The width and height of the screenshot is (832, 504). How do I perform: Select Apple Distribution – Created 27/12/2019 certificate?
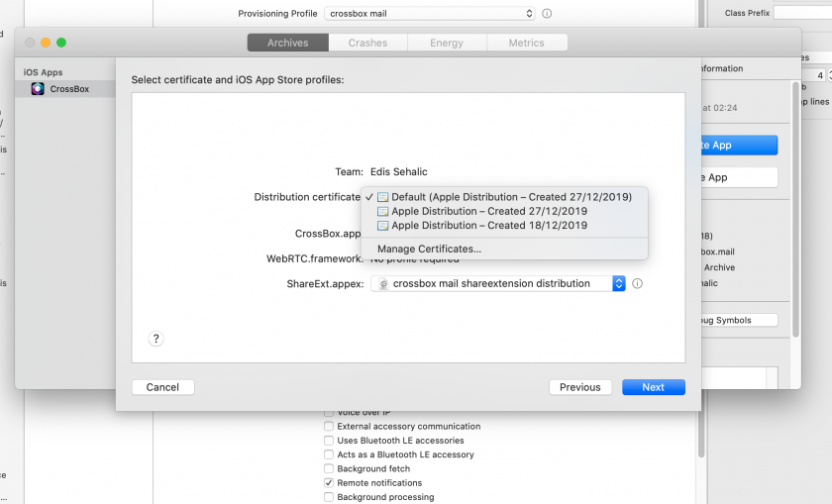tap(504, 211)
